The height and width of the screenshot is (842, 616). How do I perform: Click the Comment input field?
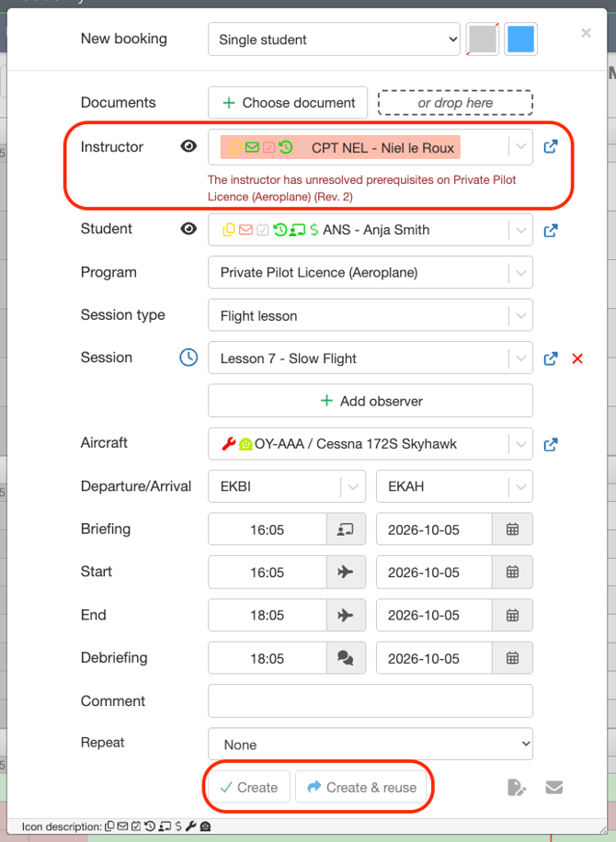click(371, 700)
